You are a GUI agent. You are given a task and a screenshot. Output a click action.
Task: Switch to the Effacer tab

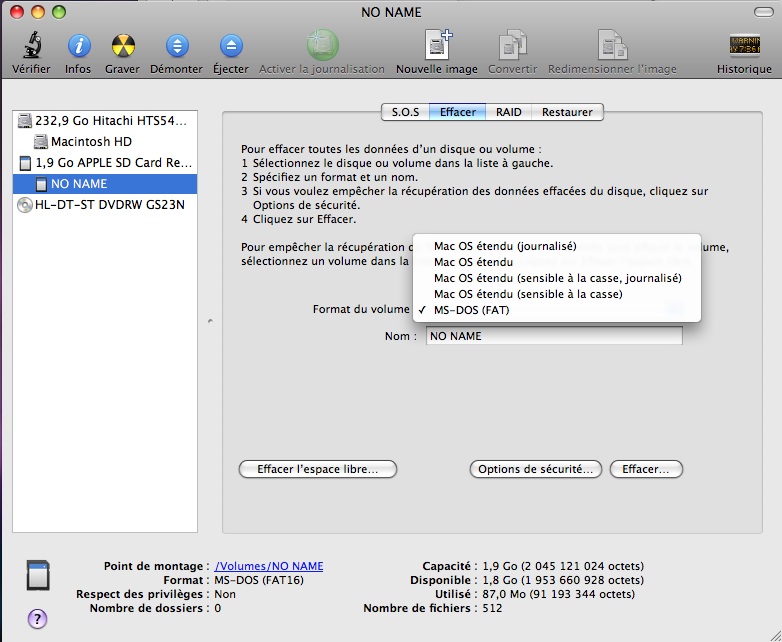pyautogui.click(x=457, y=112)
